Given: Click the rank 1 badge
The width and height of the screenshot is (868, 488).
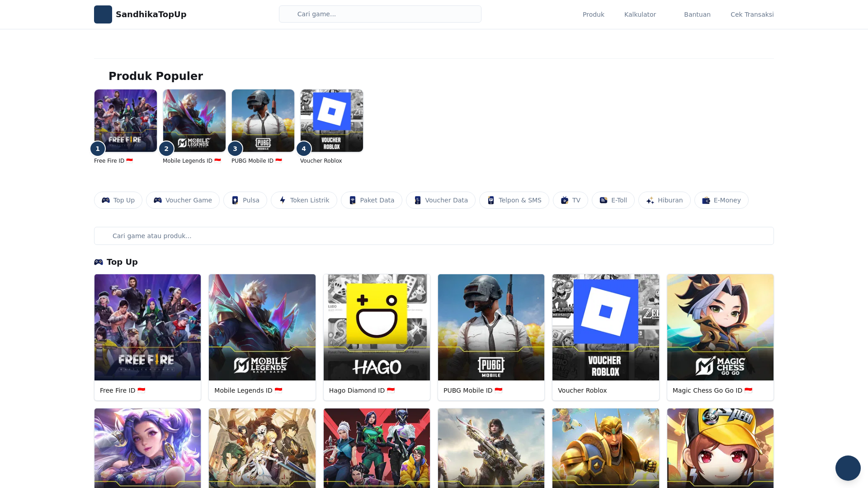Looking at the screenshot, I should pos(98,149).
